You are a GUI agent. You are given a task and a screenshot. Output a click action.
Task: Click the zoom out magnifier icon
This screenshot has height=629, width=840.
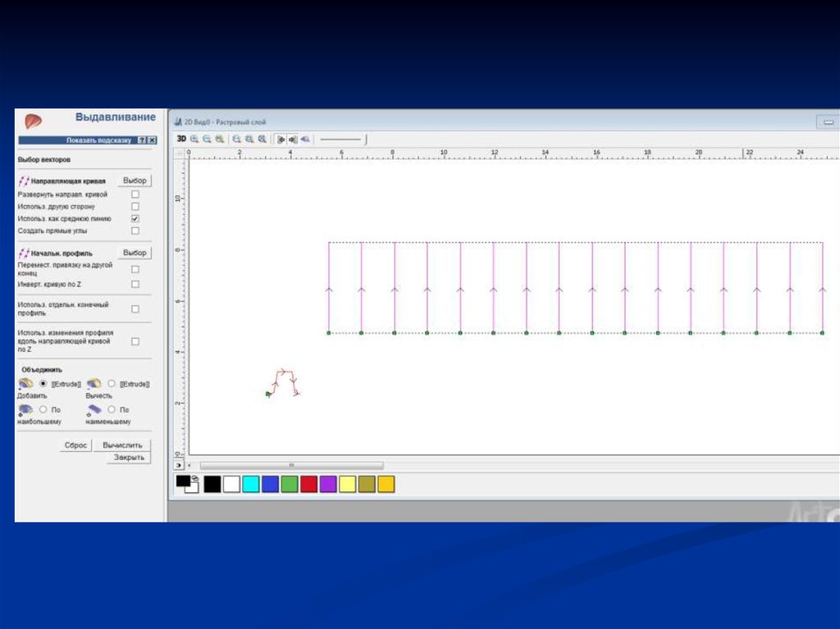pos(207,139)
